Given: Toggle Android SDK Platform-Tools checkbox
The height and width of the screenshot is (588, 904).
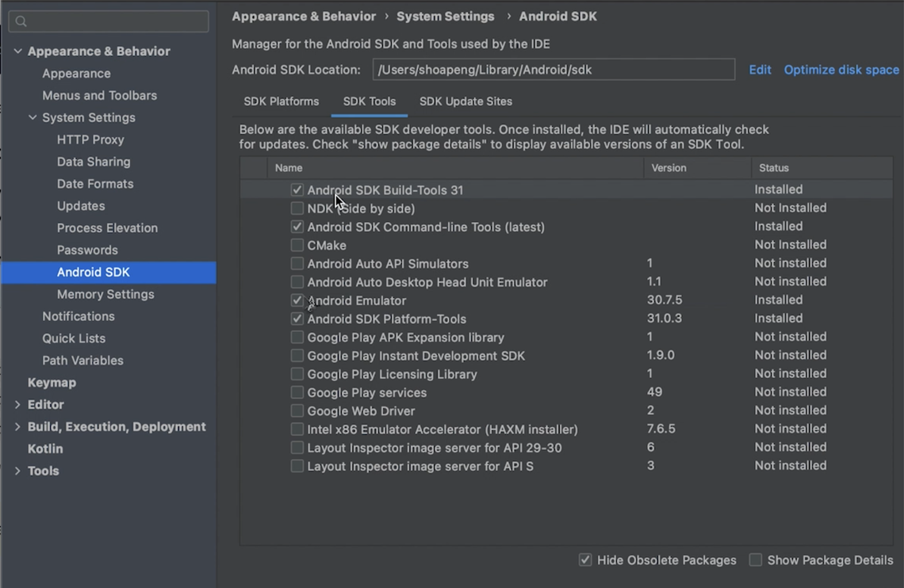Looking at the screenshot, I should click(297, 319).
